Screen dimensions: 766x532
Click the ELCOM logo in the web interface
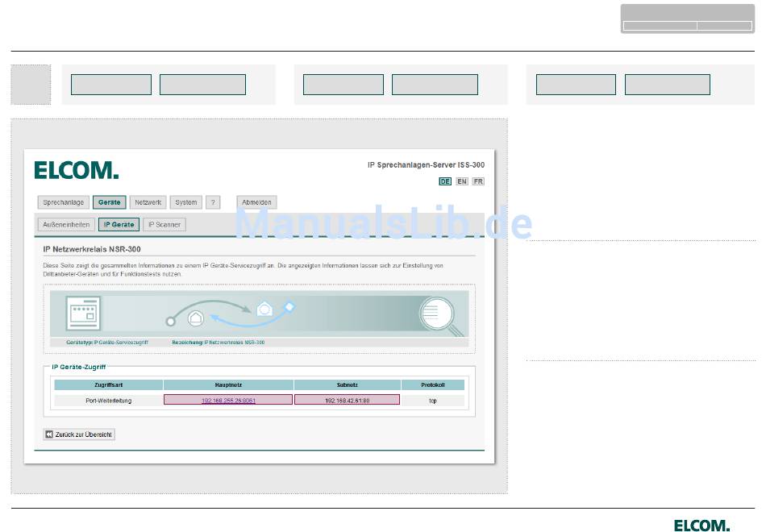coord(77,171)
